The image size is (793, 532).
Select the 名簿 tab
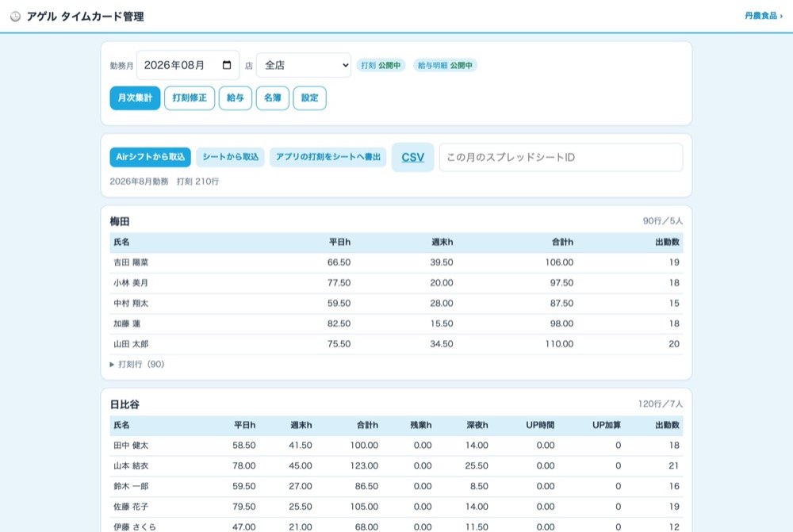pyautogui.click(x=273, y=98)
